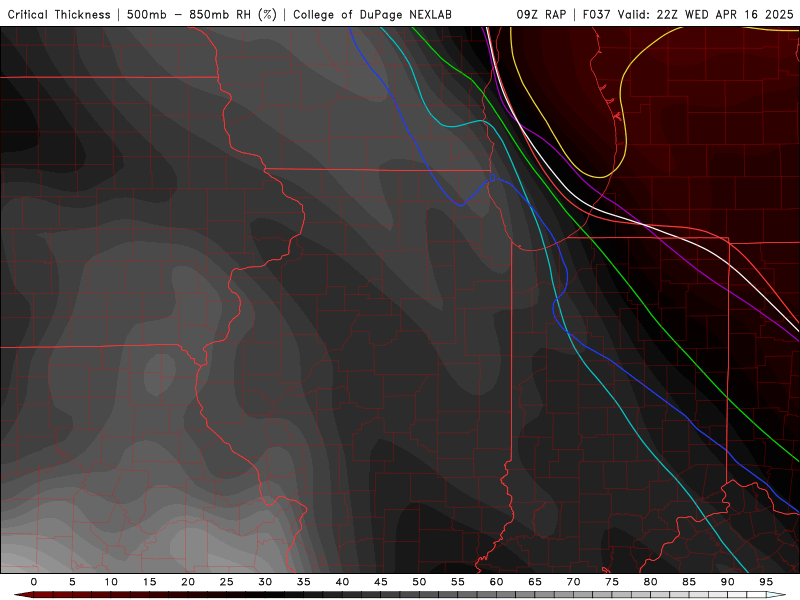Image resolution: width=800 pixels, height=600 pixels.
Task: Choose the '70' number on the legend
Action: click(573, 582)
